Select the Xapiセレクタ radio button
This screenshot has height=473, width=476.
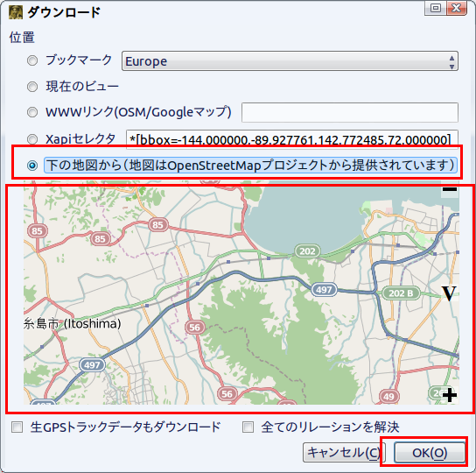click(32, 139)
